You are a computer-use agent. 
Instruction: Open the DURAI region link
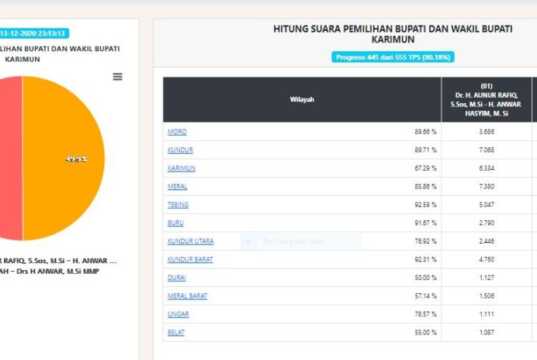pos(177,278)
